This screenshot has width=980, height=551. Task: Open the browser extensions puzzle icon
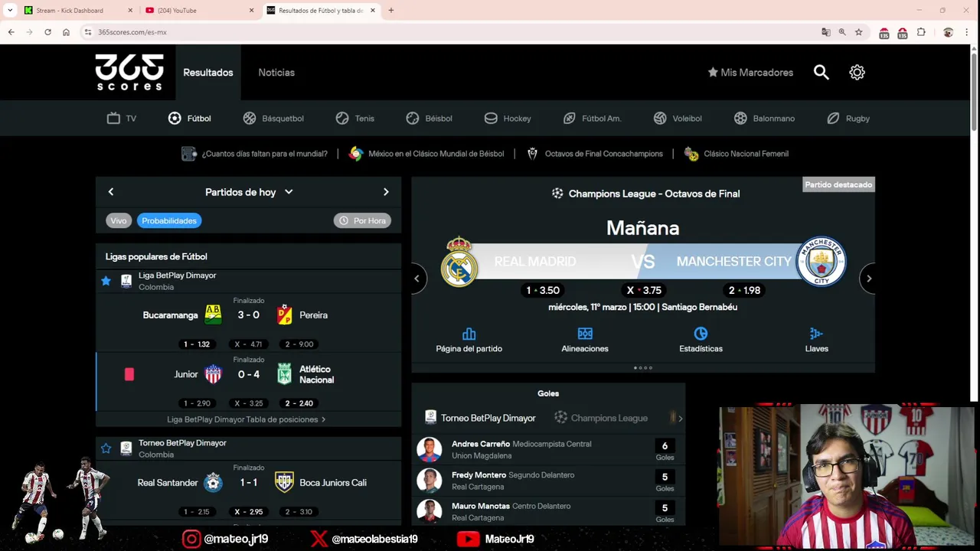tap(921, 32)
